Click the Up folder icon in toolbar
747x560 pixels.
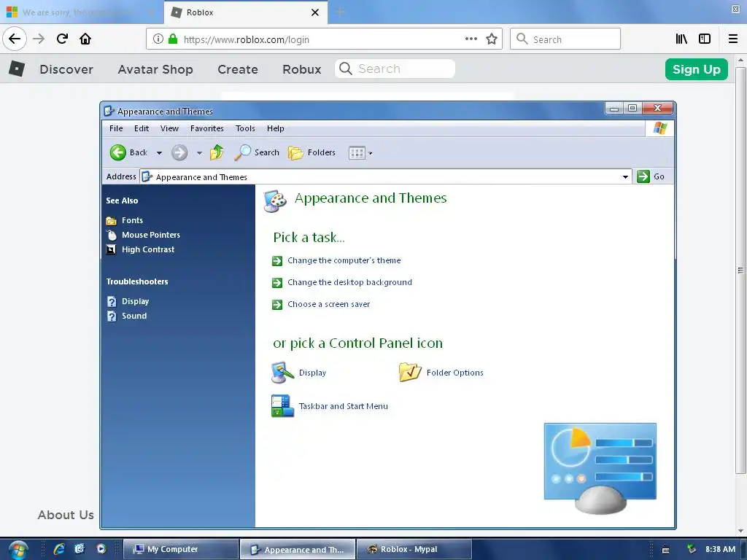pyautogui.click(x=217, y=152)
